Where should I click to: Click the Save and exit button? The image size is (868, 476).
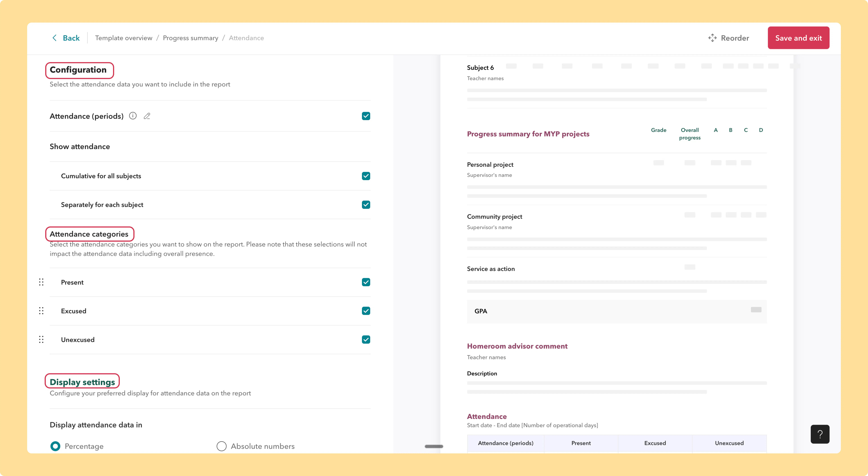tap(799, 38)
